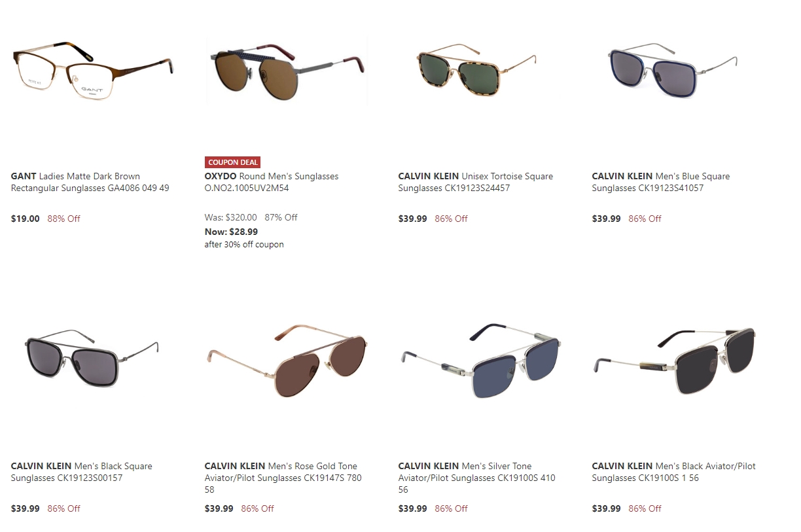View the Rose Gold Tone Aviator sunglasses image
This screenshot has width=801, height=532.
coord(287,360)
